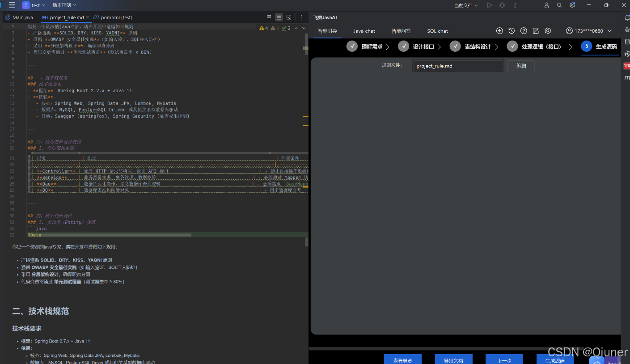Click the 生成源码 bottom button
The height and width of the screenshot is (364, 630).
coord(555,360)
